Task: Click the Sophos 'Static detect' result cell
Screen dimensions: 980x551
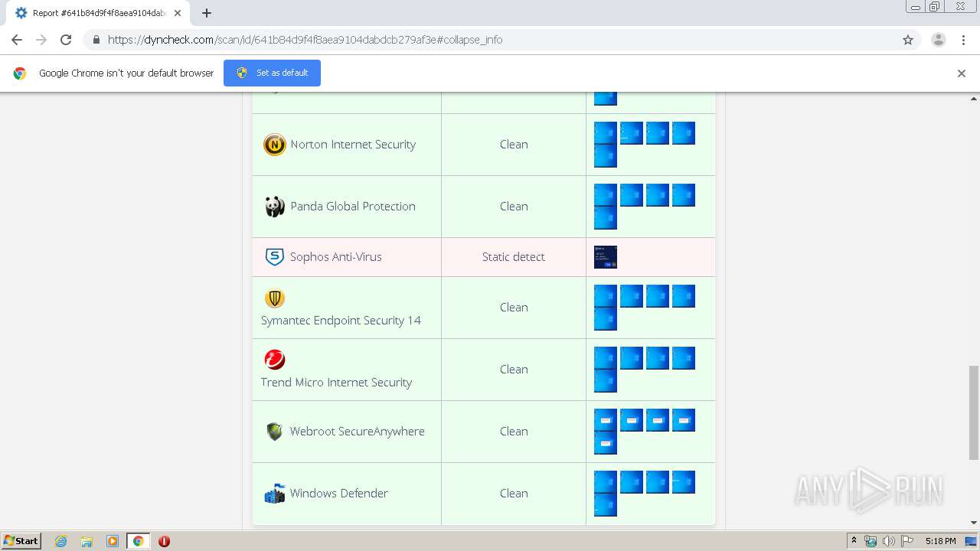Action: (514, 257)
